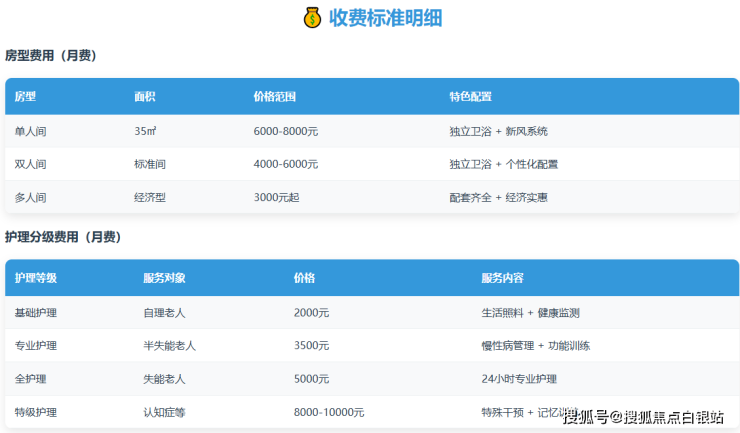The width and height of the screenshot is (740, 433).
Task: Click the money bag icon beside the title
Action: (x=311, y=18)
